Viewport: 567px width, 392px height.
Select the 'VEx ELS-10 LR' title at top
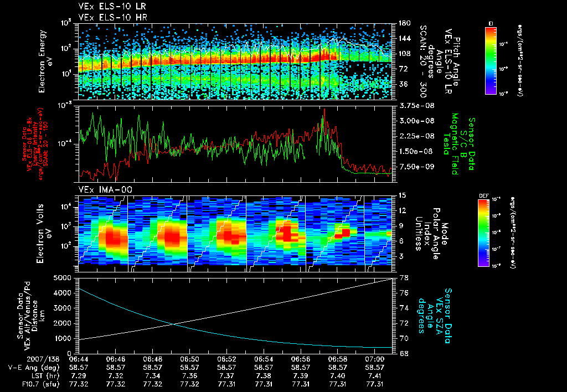112,7
